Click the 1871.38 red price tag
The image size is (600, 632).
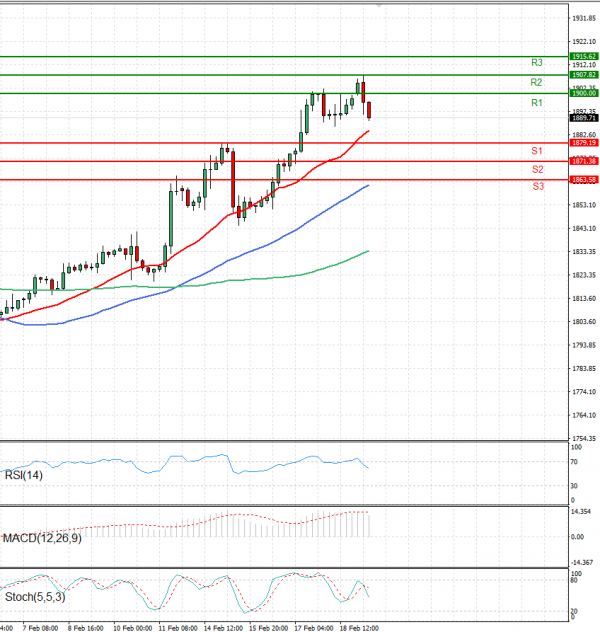[x=584, y=161]
